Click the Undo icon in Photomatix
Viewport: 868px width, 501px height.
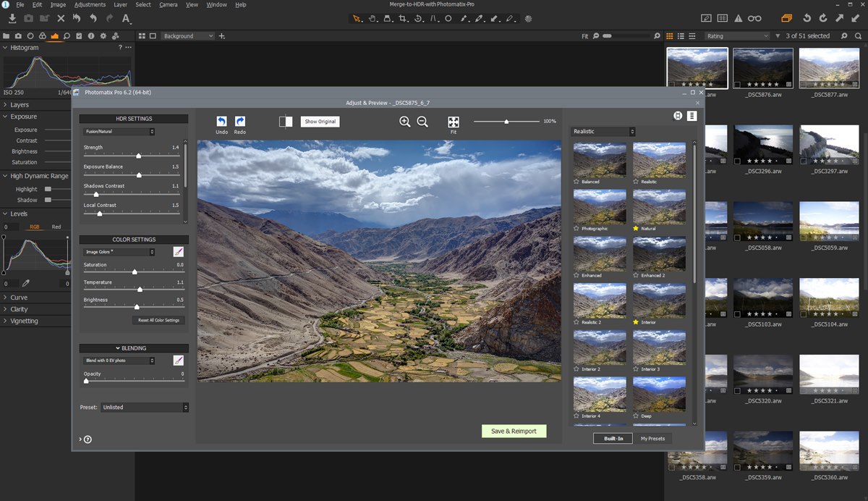(221, 122)
